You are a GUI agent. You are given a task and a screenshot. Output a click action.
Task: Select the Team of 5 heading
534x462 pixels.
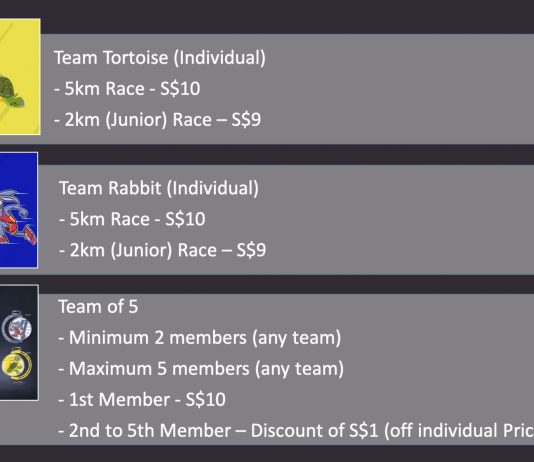[x=98, y=306]
